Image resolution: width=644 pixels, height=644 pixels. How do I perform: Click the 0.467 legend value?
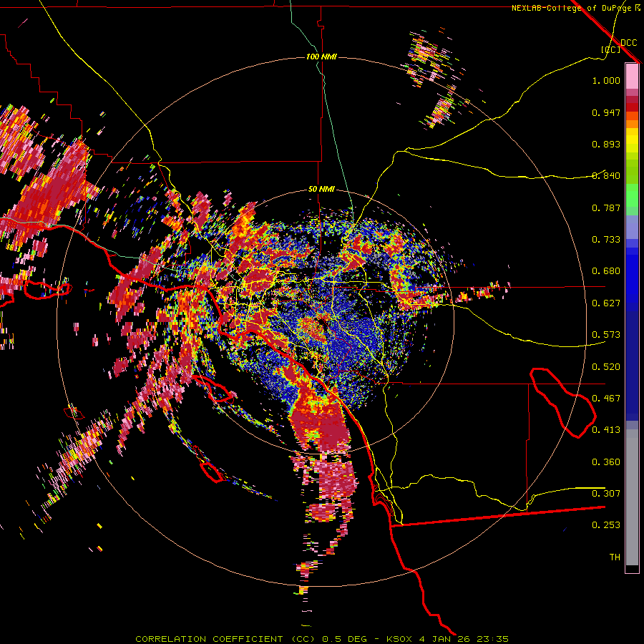point(606,399)
